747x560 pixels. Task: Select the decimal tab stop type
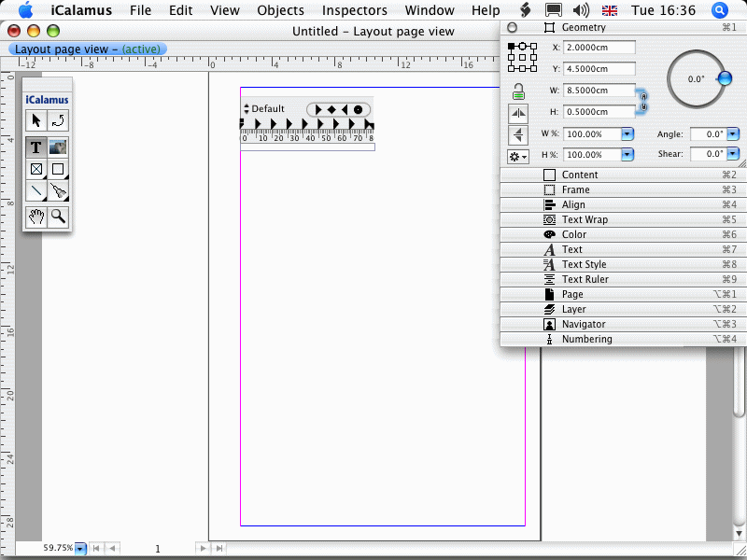(358, 109)
